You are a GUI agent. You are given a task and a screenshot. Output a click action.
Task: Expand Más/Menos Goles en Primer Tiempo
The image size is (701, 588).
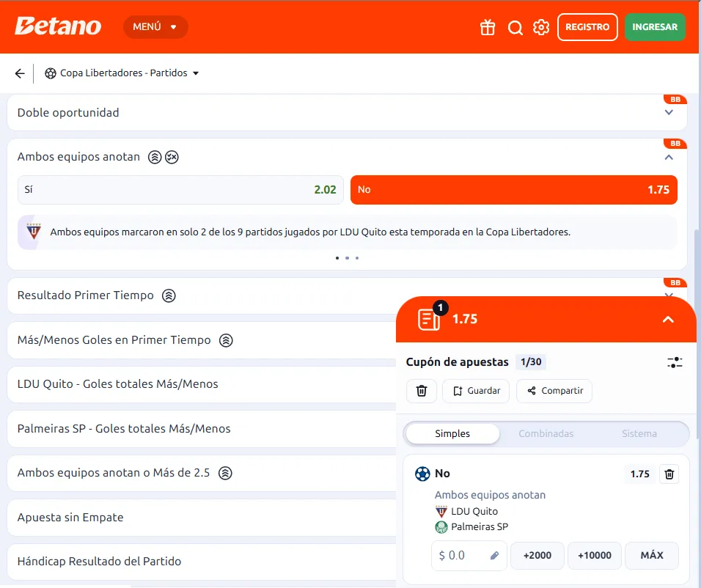tap(201, 340)
